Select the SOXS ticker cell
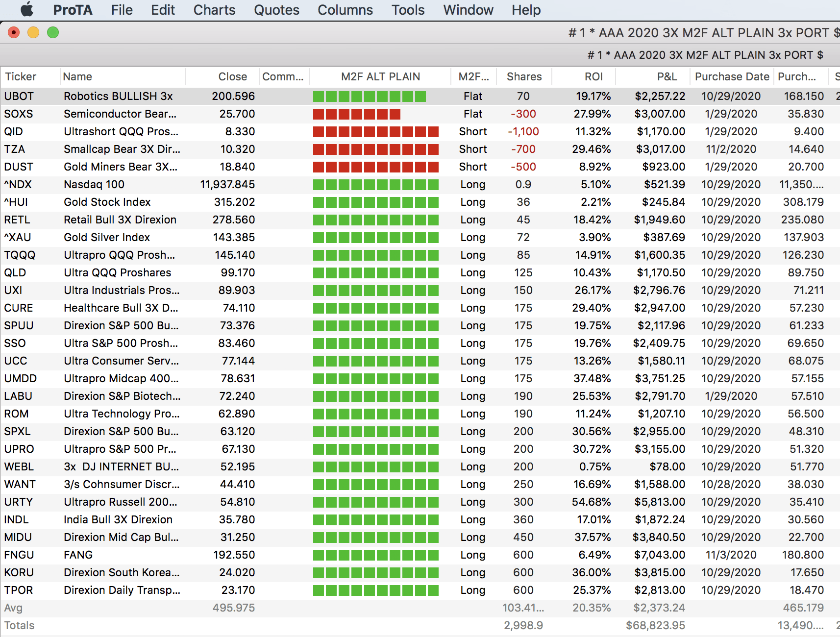 point(19,114)
